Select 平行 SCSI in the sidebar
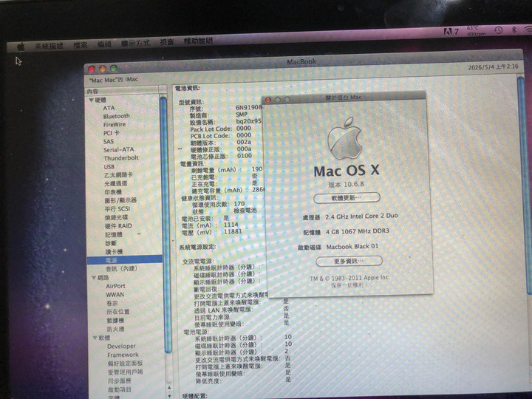The height and width of the screenshot is (399, 532). [117, 208]
